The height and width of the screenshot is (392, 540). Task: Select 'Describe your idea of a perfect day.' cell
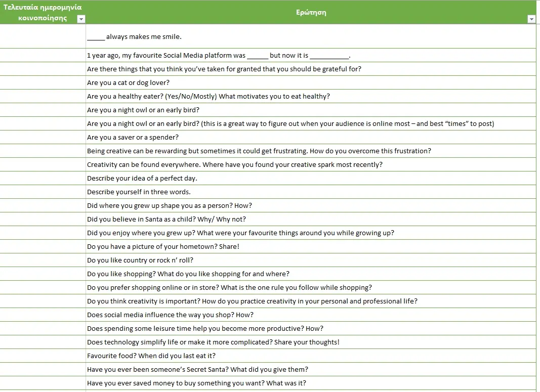[x=311, y=178]
